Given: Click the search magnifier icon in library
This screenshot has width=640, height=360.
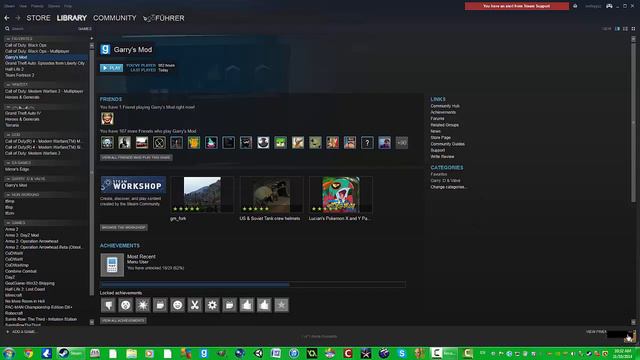Looking at the screenshot, I should [7, 29].
